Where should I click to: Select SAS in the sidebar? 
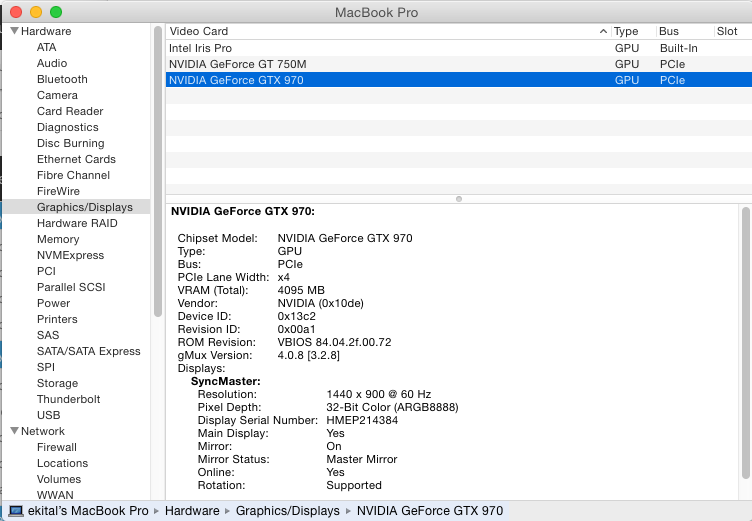[x=48, y=335]
